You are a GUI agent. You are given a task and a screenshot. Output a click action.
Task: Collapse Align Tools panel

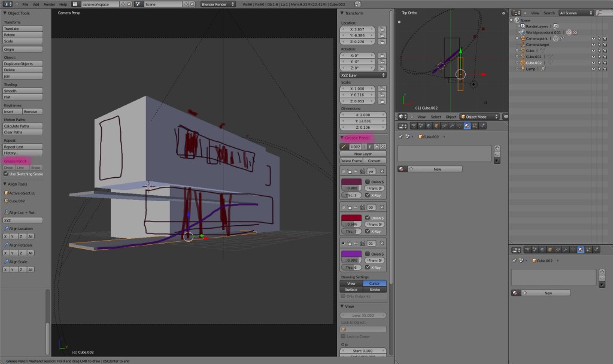click(x=5, y=184)
